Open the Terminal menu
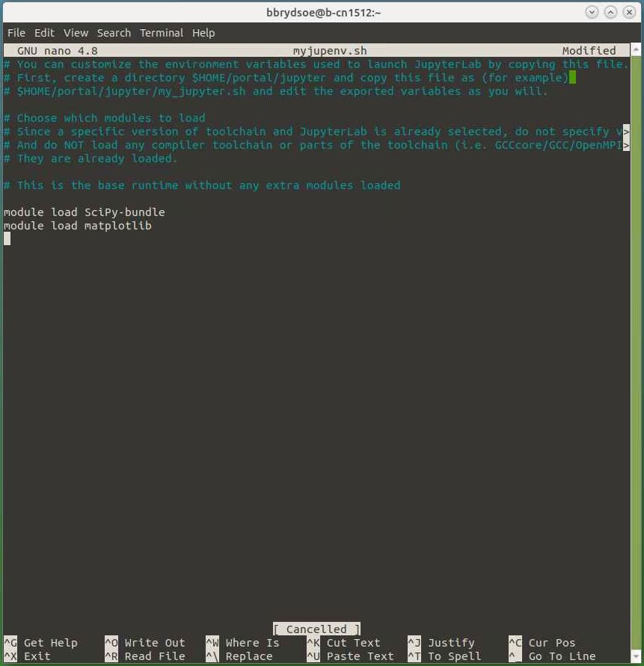This screenshot has width=644, height=666. tap(162, 33)
